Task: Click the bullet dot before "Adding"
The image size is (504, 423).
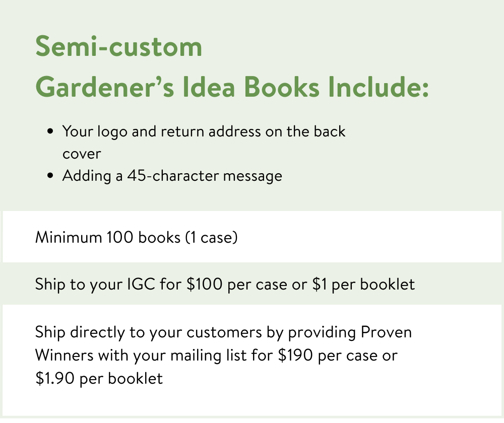Action: click(50, 176)
